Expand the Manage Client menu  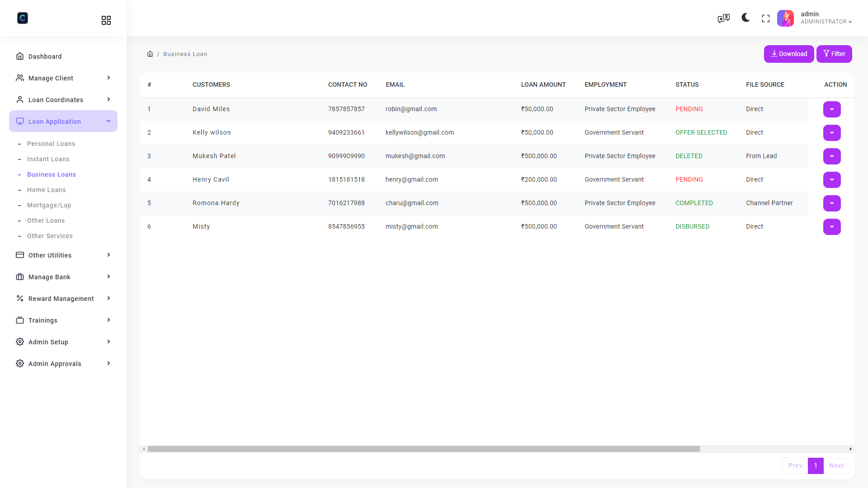coord(50,78)
